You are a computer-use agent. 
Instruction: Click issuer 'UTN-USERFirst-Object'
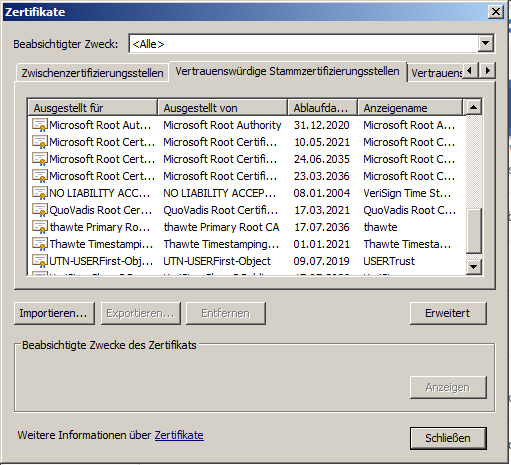click(217, 261)
